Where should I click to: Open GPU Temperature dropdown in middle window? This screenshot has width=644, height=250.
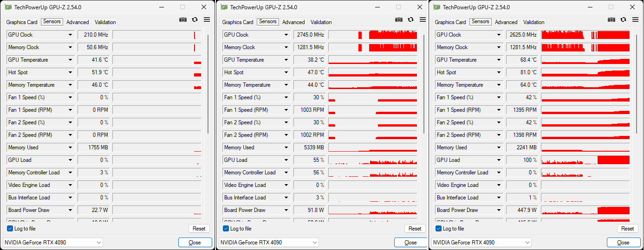pos(286,60)
